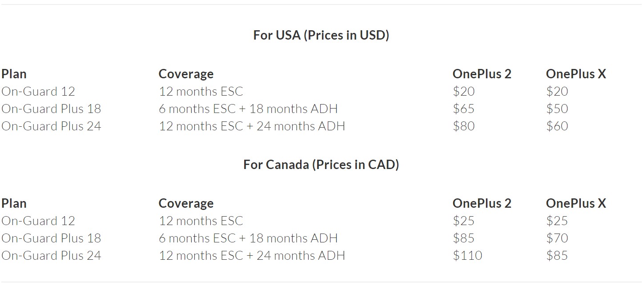Click the Plan header in Canada table
The image size is (644, 286).
14,203
